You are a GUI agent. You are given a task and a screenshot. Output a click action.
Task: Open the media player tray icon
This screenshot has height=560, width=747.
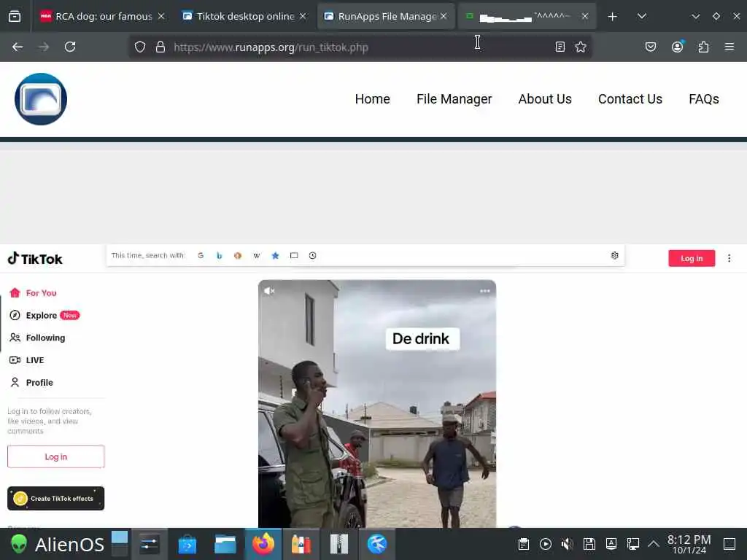tap(546, 544)
